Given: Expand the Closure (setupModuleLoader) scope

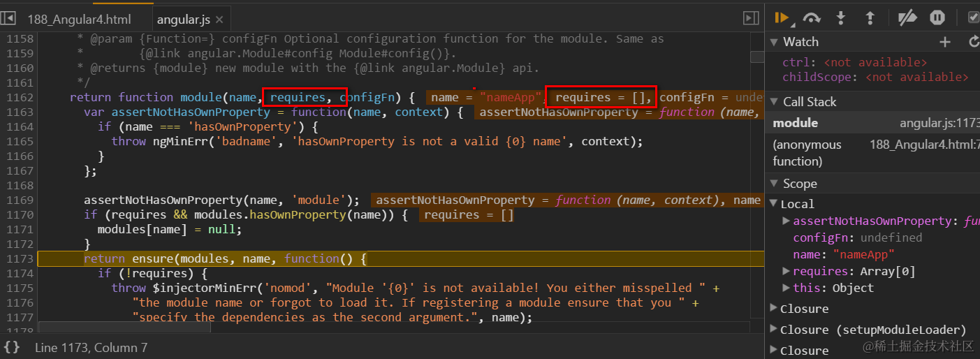Looking at the screenshot, I should click(774, 329).
